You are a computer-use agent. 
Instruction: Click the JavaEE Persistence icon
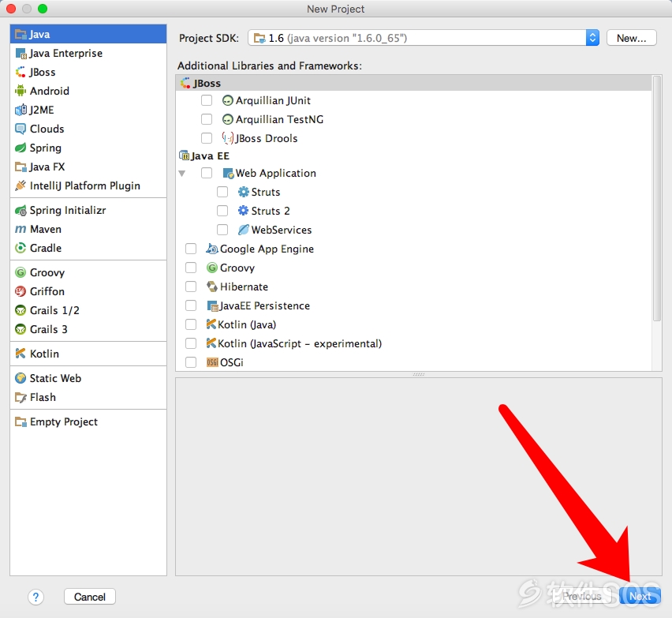[x=212, y=305]
